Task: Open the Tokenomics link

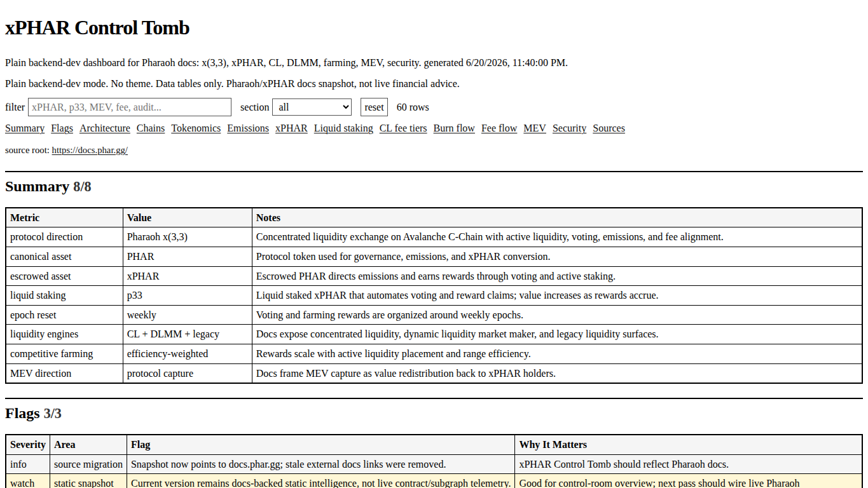Action: pyautogui.click(x=196, y=128)
